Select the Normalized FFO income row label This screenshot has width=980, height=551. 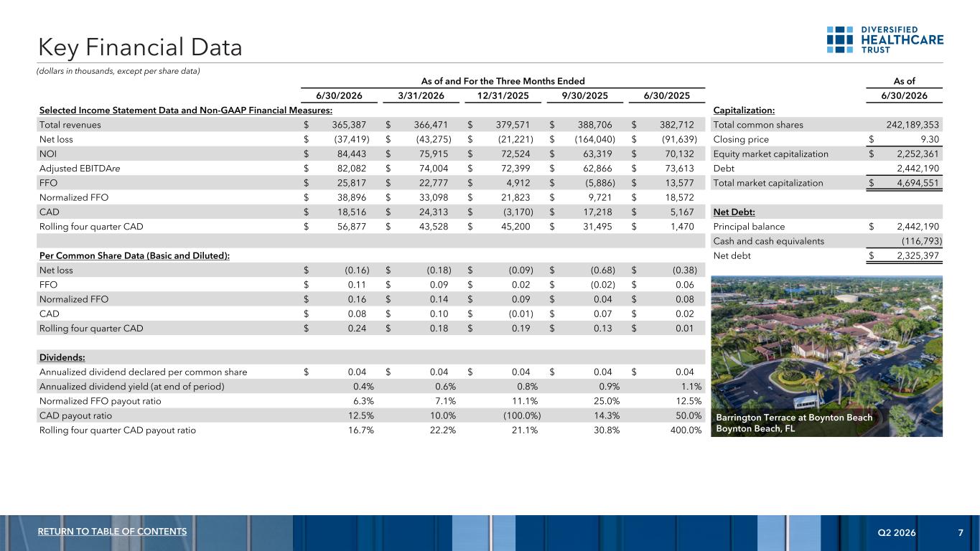tap(74, 198)
